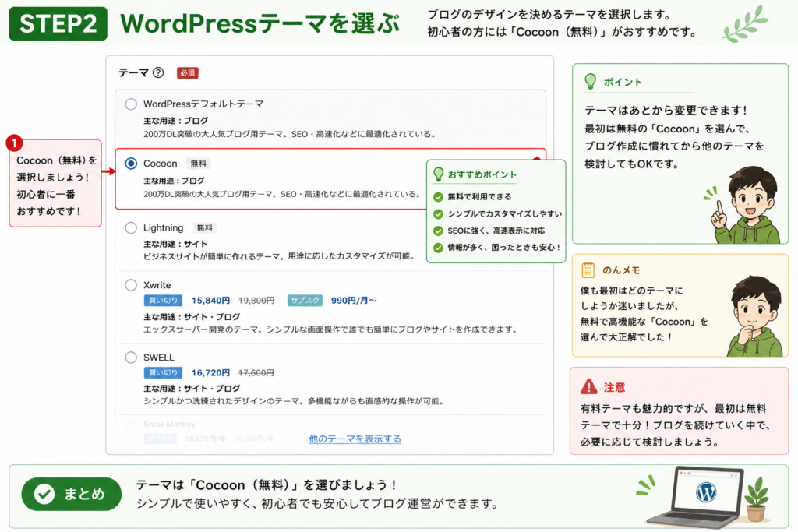Click the Lightning theme name label
The image size is (798, 532).
click(x=164, y=228)
